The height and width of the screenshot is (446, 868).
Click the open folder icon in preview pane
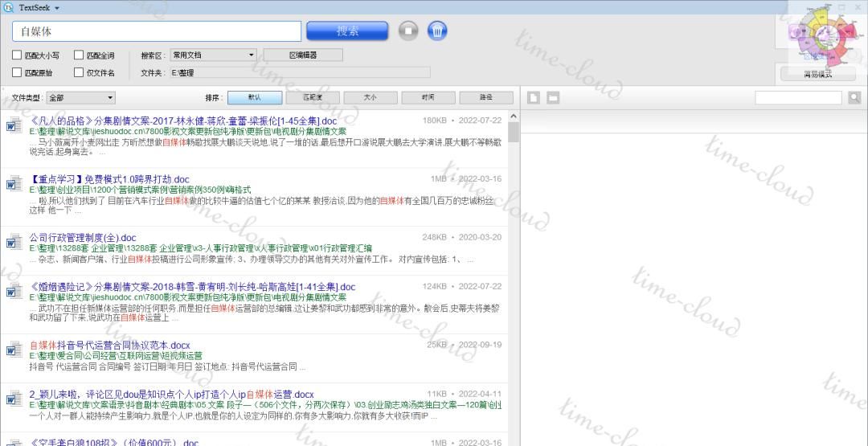[x=553, y=97]
